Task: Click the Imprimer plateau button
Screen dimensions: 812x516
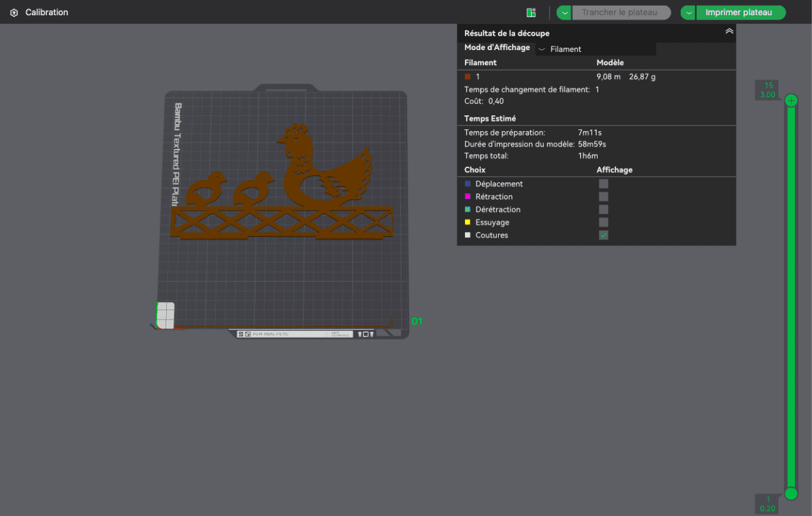Action: [738, 13]
